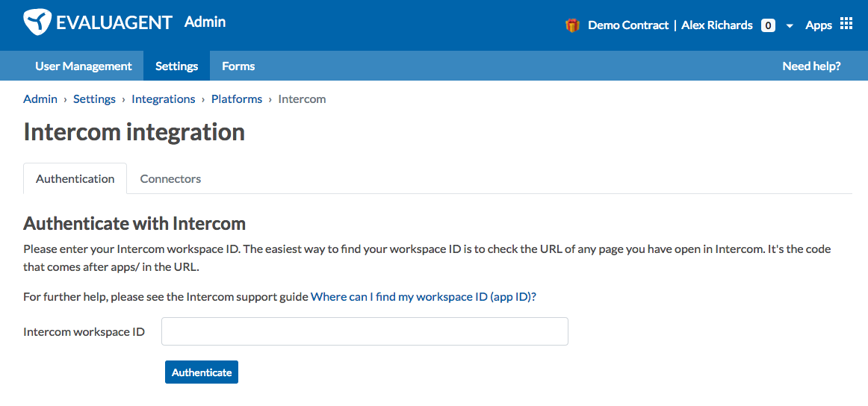The width and height of the screenshot is (868, 406).
Task: Navigate to the Admin breadcrumb
Action: 40,99
